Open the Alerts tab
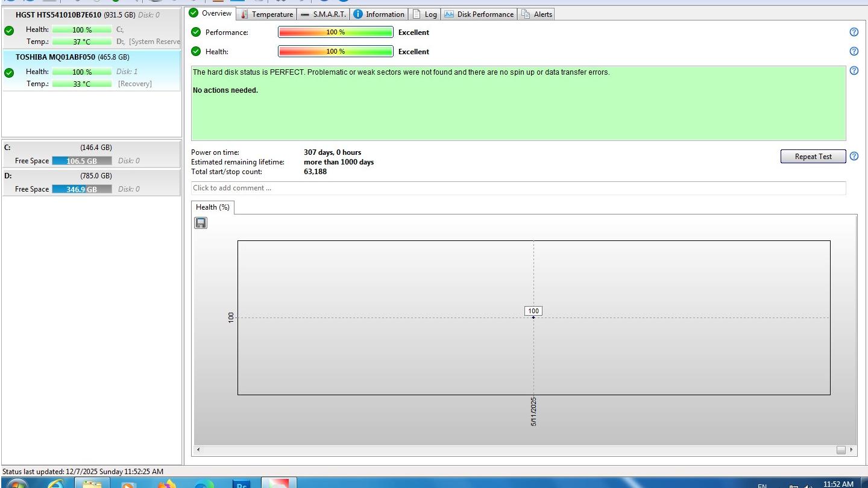Image resolution: width=868 pixels, height=488 pixels. pyautogui.click(x=536, y=14)
